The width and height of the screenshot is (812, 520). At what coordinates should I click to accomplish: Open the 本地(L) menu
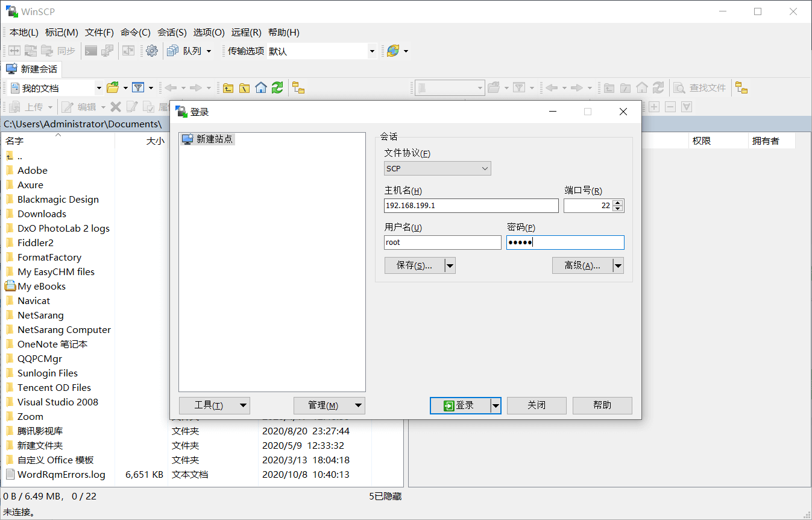[x=24, y=33]
